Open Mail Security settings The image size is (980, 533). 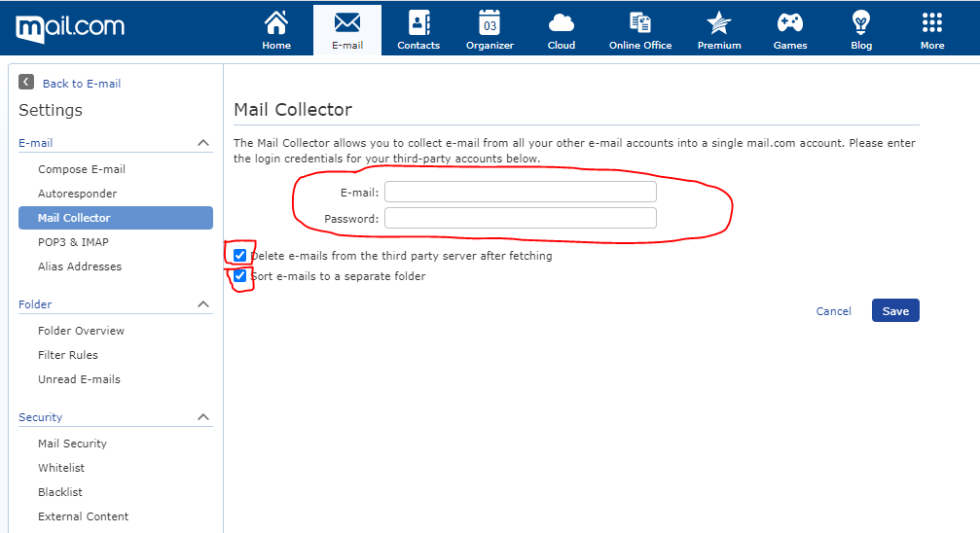[x=72, y=444]
